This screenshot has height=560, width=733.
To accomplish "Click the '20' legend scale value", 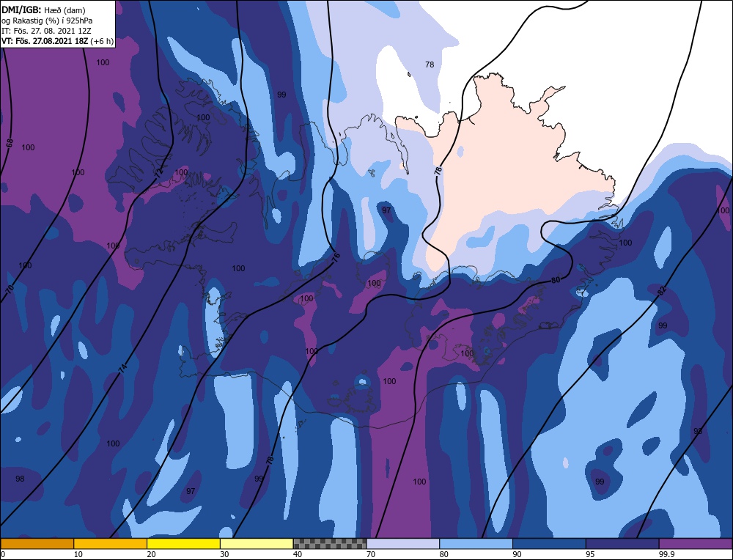I will (x=152, y=554).
